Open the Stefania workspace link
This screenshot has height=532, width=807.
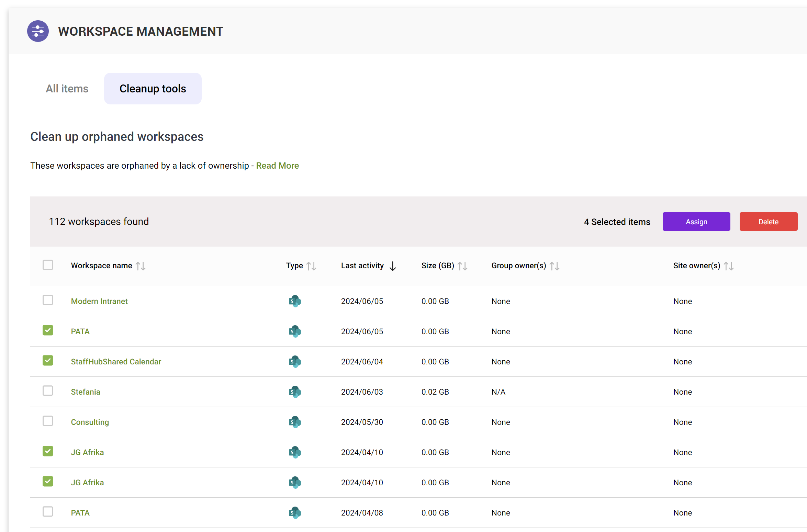click(86, 392)
